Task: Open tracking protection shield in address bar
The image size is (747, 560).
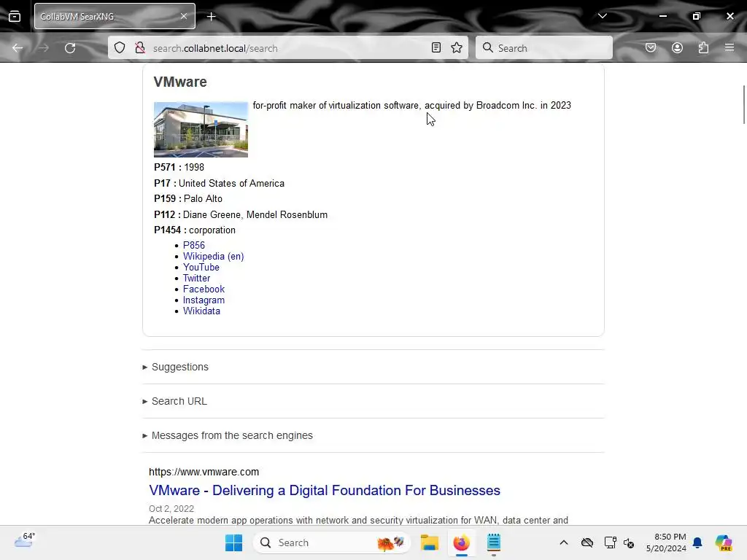Action: click(x=120, y=47)
